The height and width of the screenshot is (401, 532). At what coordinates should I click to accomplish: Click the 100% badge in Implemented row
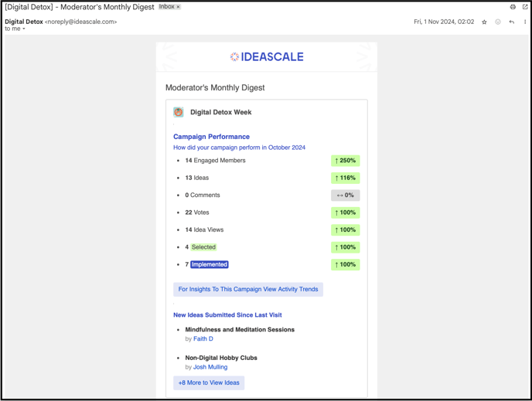pyautogui.click(x=346, y=264)
